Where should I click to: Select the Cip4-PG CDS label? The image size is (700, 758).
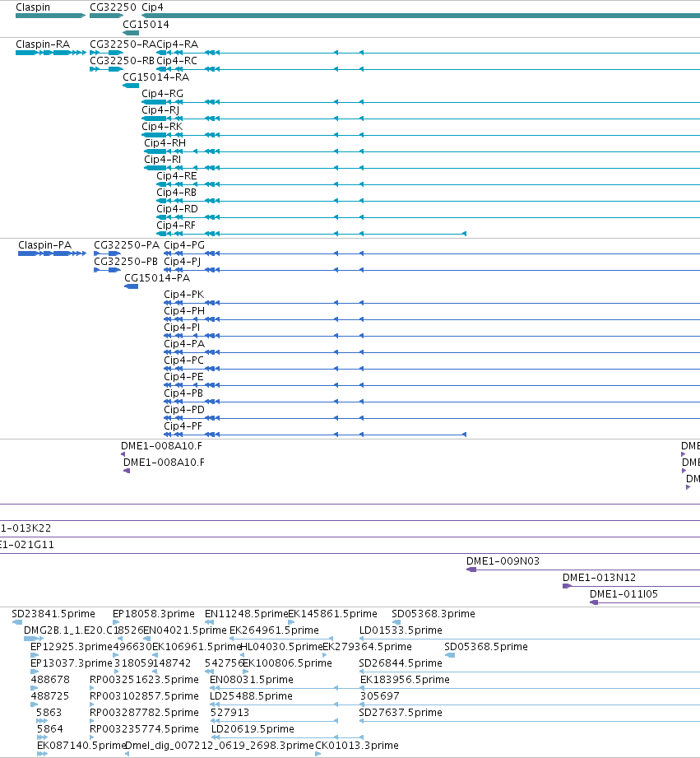[184, 245]
